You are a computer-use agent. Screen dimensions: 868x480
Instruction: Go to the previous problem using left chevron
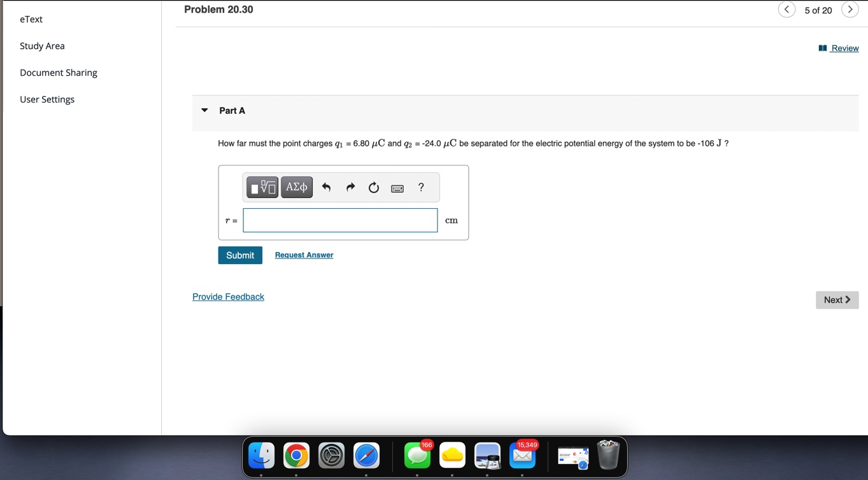(x=786, y=10)
